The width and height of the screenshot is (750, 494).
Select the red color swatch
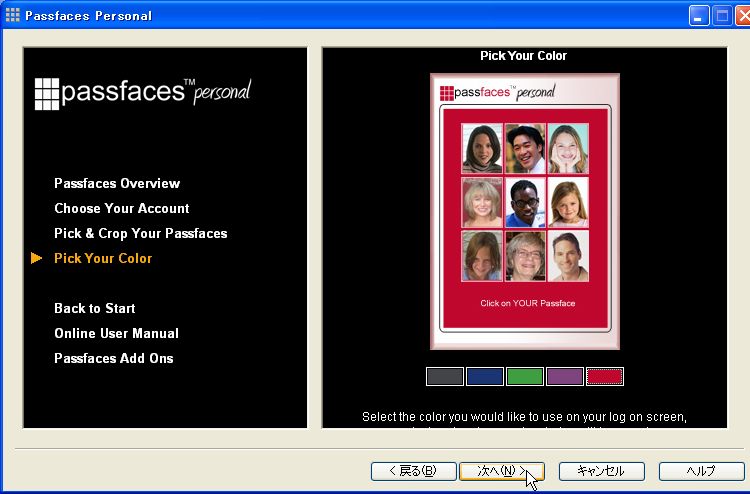coord(605,376)
